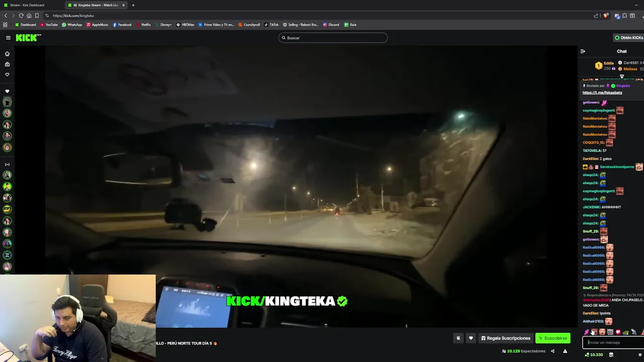Open the sidebar hamburger menu
The height and width of the screenshot is (362, 644).
coord(8,38)
